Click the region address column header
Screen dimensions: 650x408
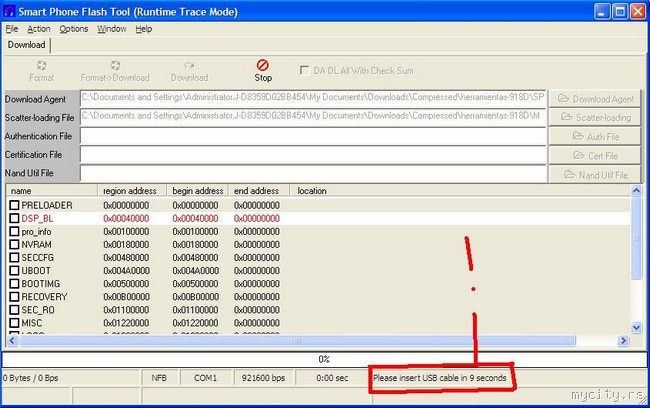(x=132, y=191)
